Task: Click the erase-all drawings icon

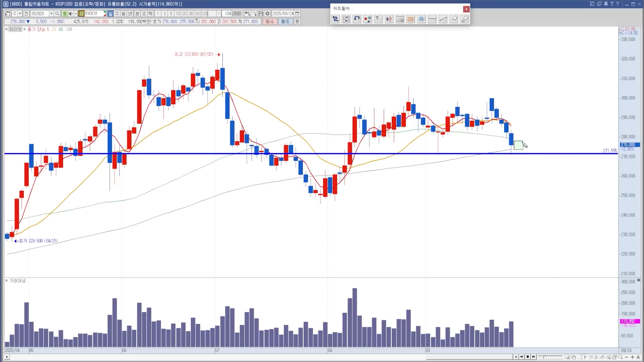Action: tap(465, 19)
